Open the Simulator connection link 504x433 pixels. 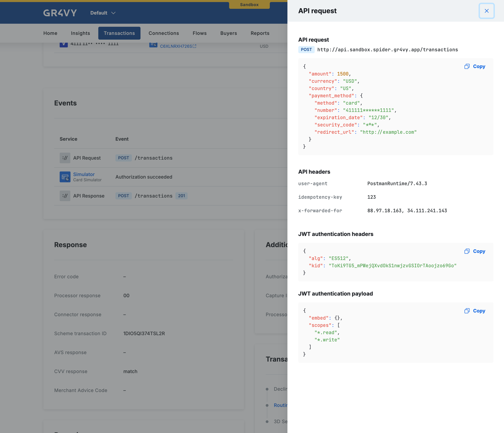coord(84,174)
